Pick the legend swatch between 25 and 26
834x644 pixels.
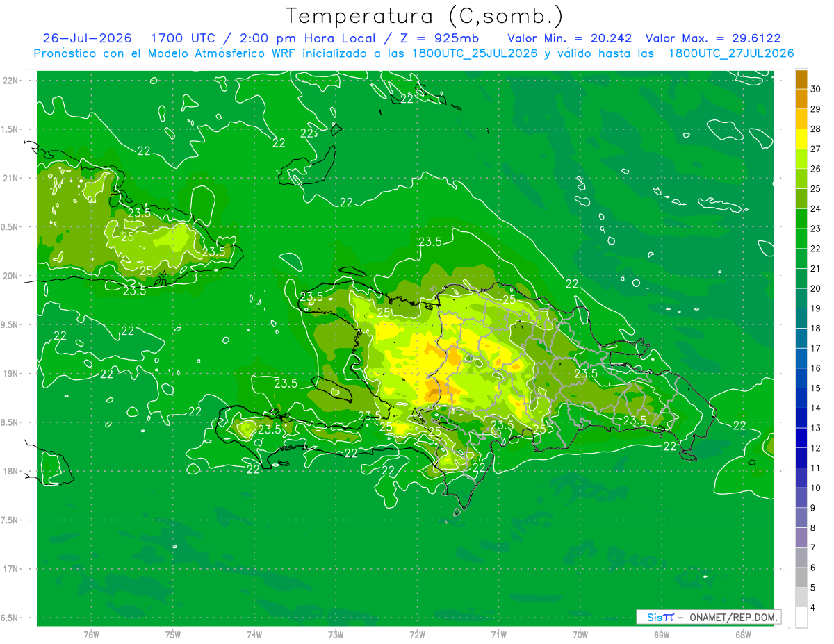(x=801, y=179)
